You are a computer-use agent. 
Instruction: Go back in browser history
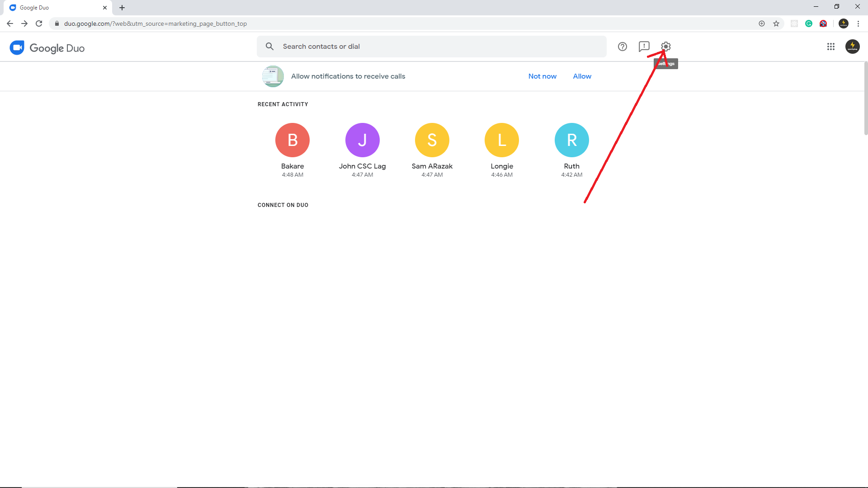[x=10, y=23]
